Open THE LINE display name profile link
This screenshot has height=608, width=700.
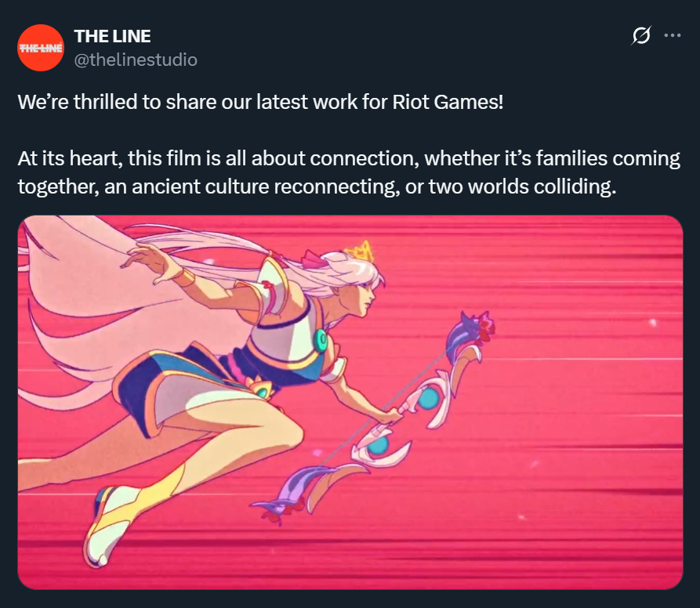[x=113, y=36]
